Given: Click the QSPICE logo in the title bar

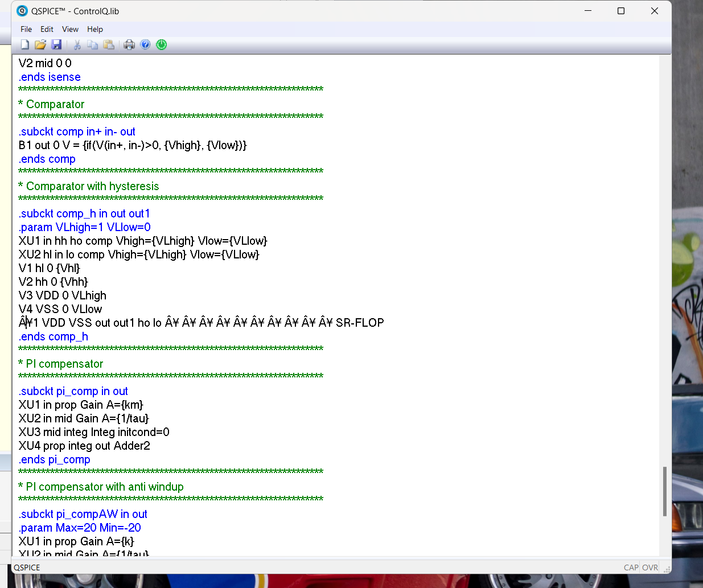Looking at the screenshot, I should 22,11.
